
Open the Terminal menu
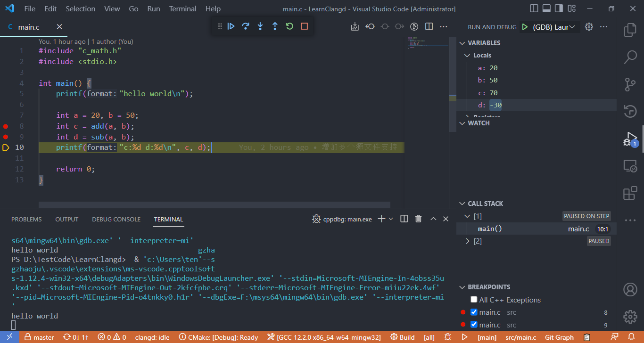pyautogui.click(x=182, y=8)
